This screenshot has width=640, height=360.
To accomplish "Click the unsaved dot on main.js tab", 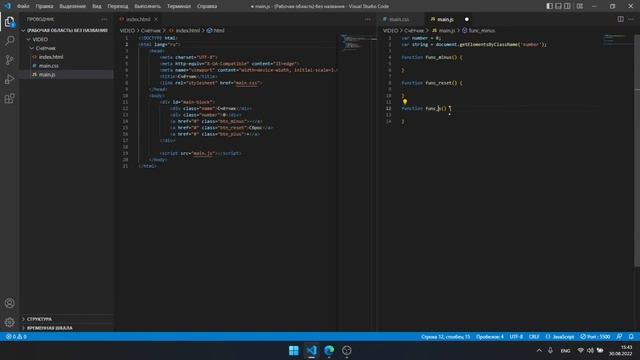I will (467, 19).
